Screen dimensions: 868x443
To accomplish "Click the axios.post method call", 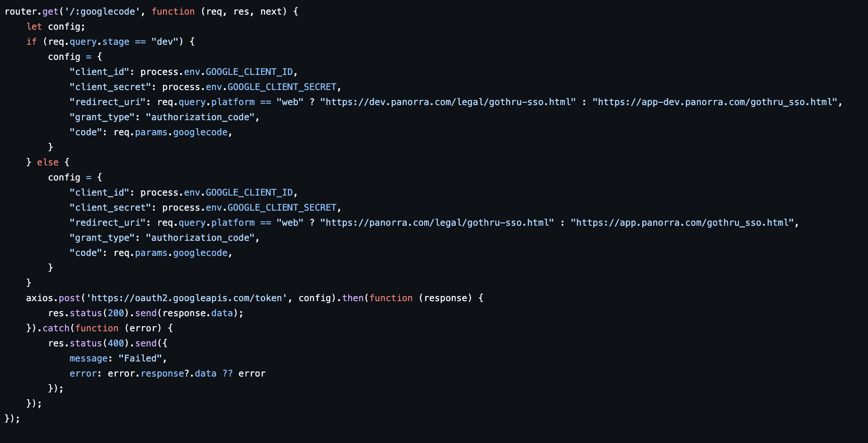I will pos(69,298).
